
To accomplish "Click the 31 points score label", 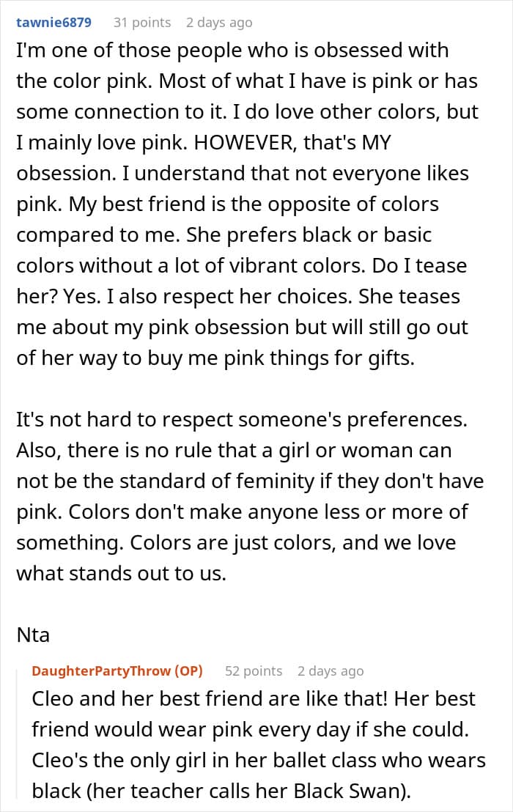I will coord(142,22).
